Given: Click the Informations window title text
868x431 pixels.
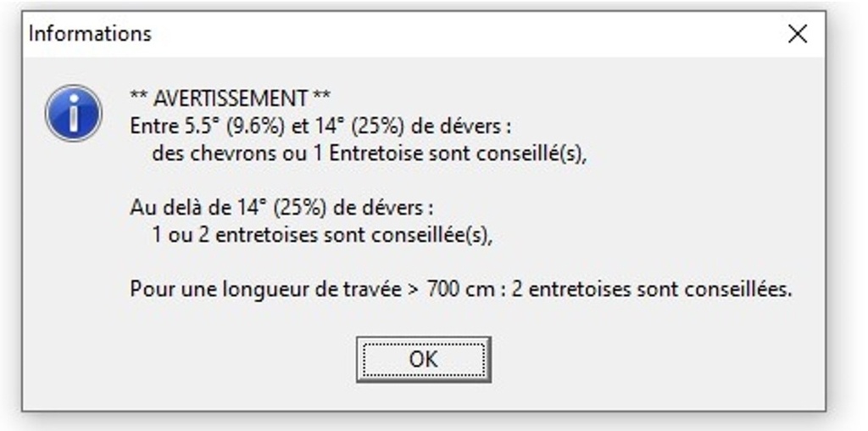Looking at the screenshot, I should (x=90, y=34).
